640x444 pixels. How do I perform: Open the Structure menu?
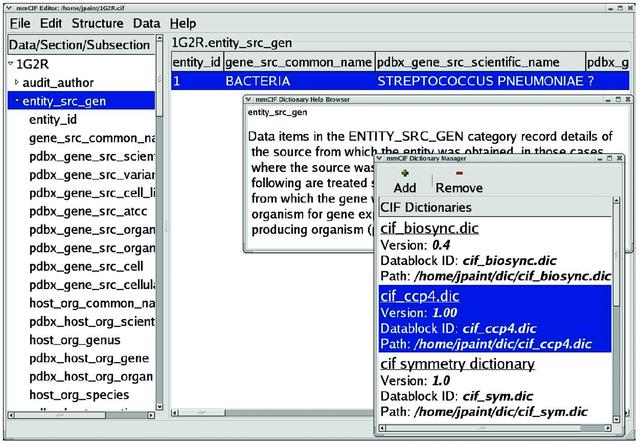tap(97, 24)
